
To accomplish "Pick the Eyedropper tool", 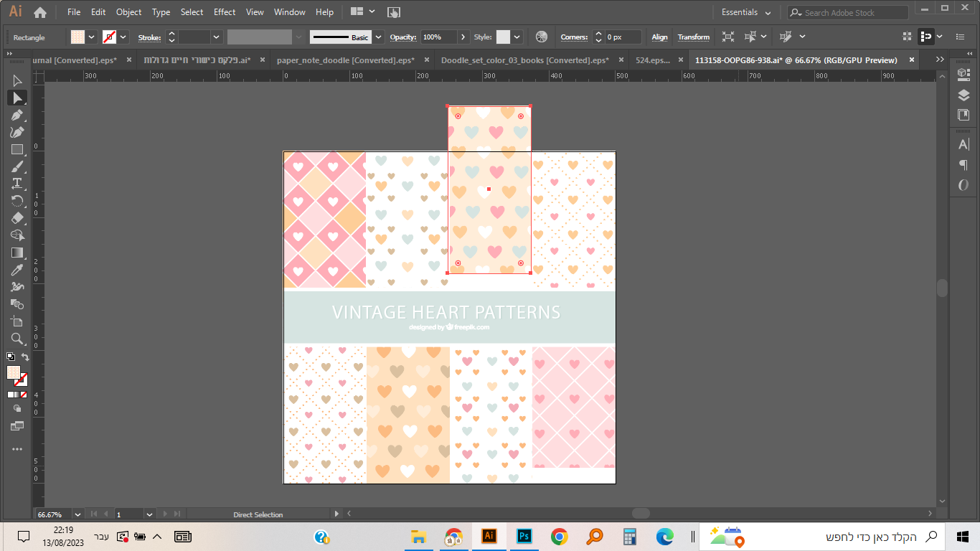I will pyautogui.click(x=17, y=270).
